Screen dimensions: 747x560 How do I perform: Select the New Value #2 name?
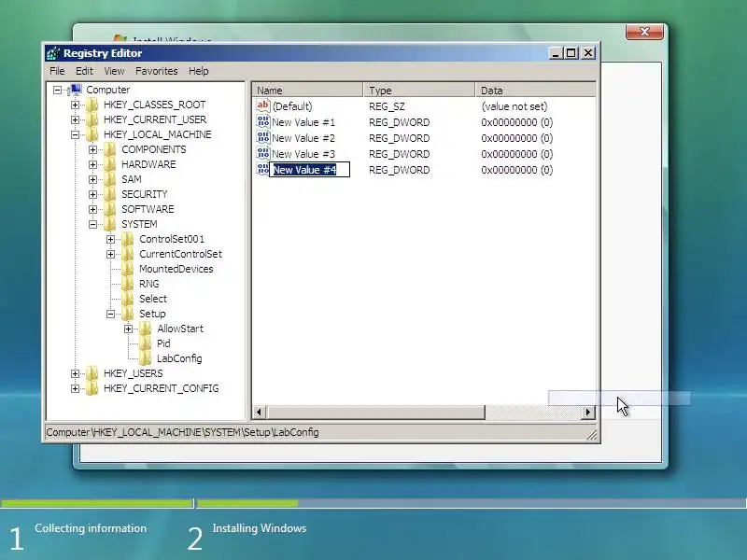pyautogui.click(x=303, y=138)
